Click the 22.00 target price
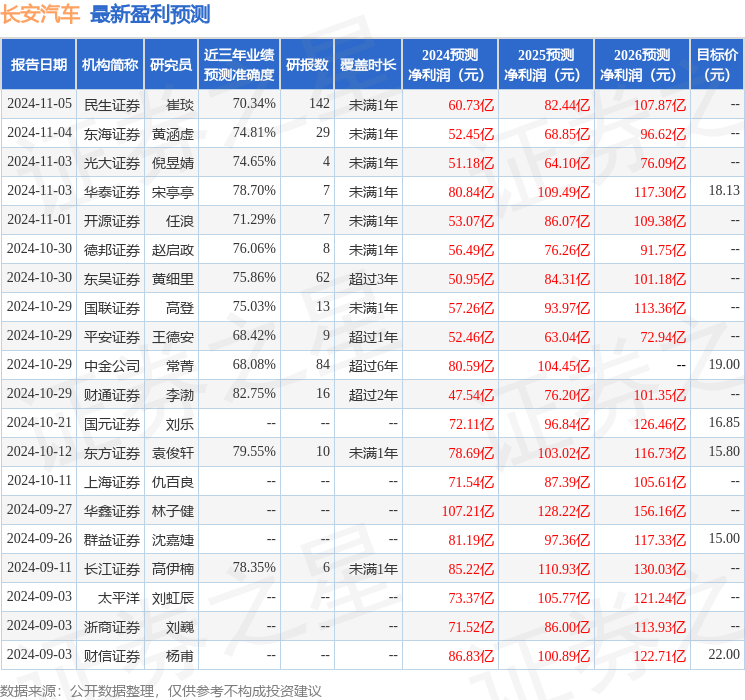 724,654
